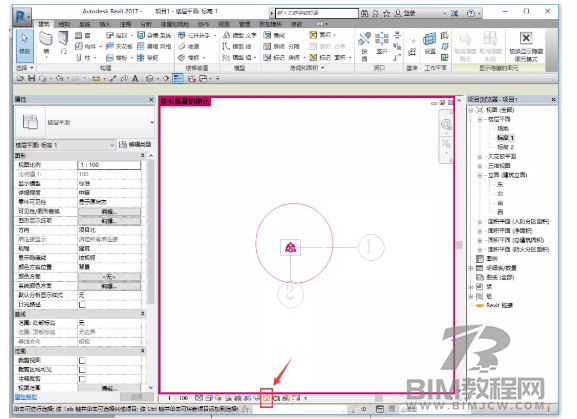Select the Shaft (竖井) opening tool

(x=382, y=43)
